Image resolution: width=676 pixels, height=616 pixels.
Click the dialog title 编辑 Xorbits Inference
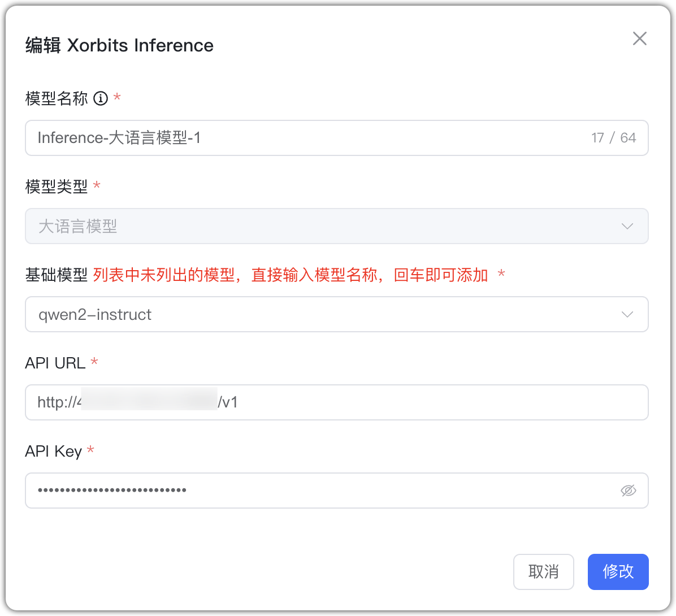pyautogui.click(x=119, y=45)
